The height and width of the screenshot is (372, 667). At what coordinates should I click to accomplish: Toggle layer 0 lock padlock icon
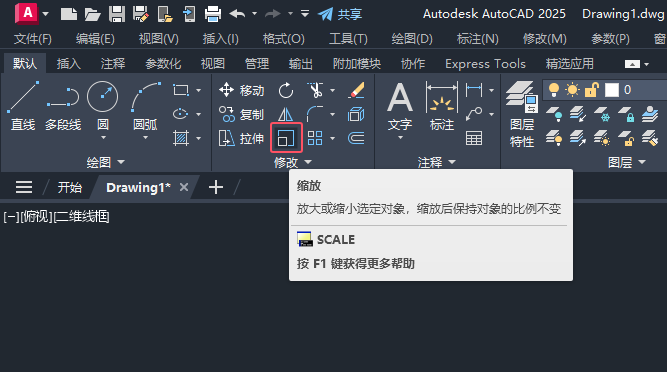(591, 90)
